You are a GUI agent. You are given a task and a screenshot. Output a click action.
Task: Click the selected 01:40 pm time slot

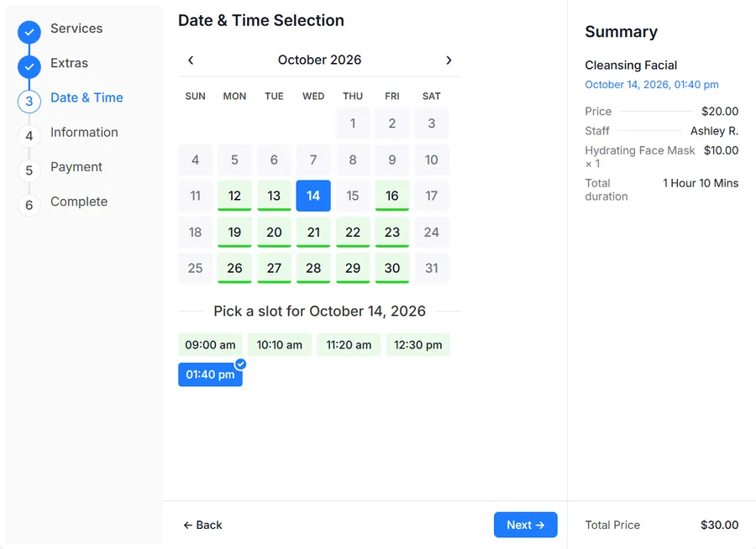coord(210,374)
